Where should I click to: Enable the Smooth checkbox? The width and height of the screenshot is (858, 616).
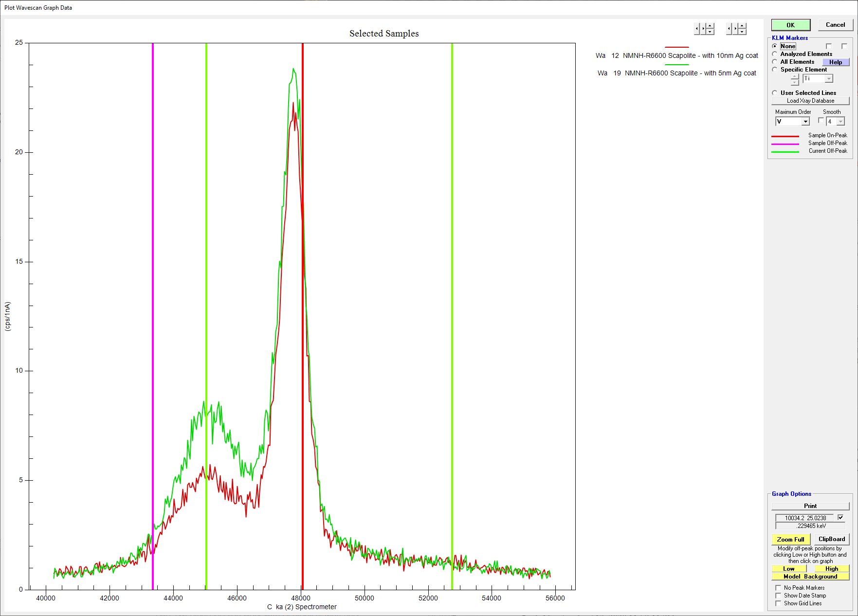click(821, 121)
